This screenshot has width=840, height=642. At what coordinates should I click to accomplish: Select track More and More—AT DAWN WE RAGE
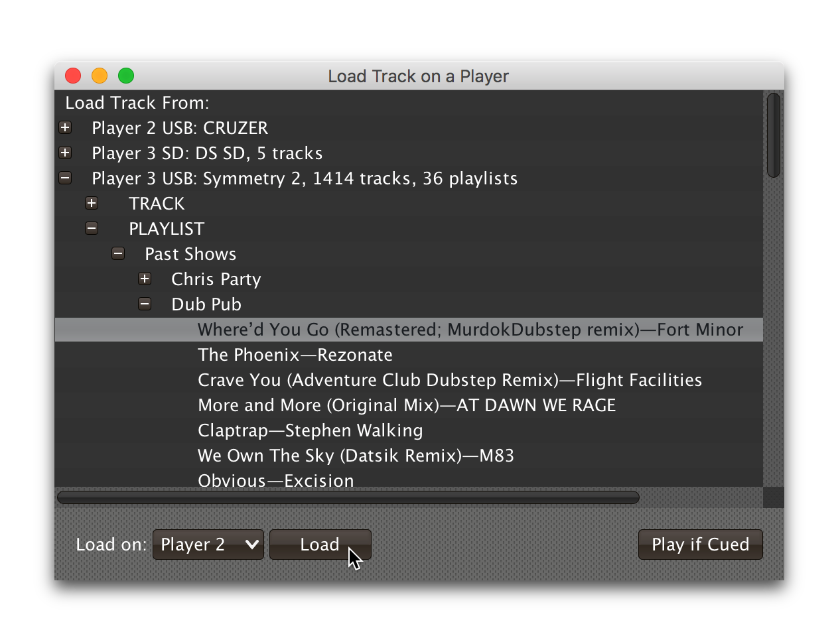(407, 405)
